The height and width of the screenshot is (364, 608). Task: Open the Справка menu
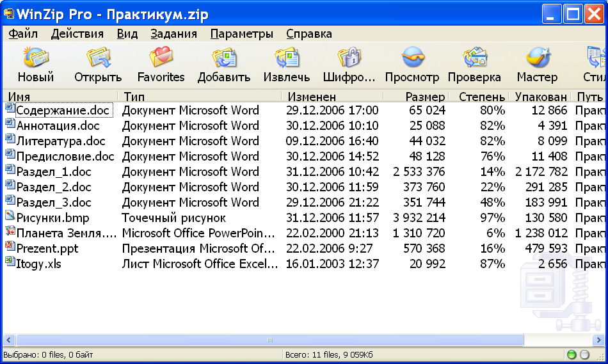click(309, 34)
